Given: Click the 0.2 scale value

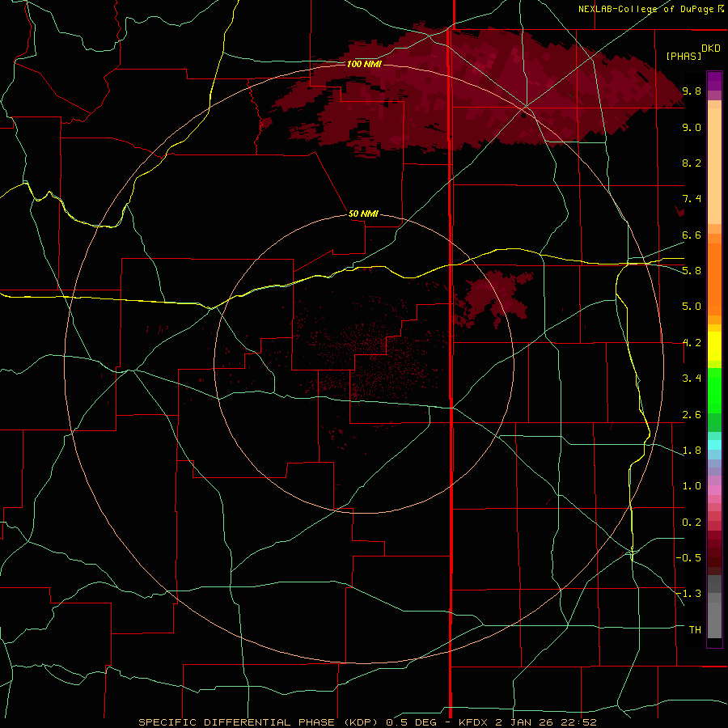Looking at the screenshot, I should pos(692,523).
